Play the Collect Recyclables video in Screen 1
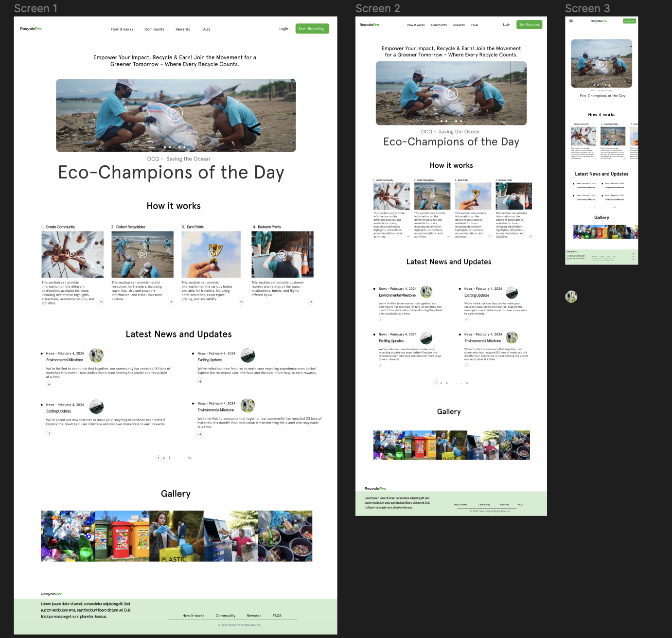The height and width of the screenshot is (638, 672). point(142,254)
